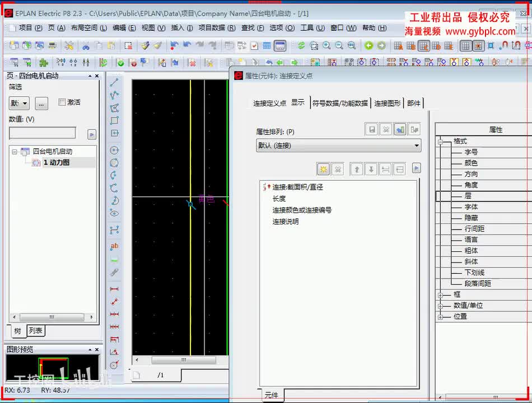Click the print icon in the toolbar
The image size is (532, 403).
click(x=52, y=45)
